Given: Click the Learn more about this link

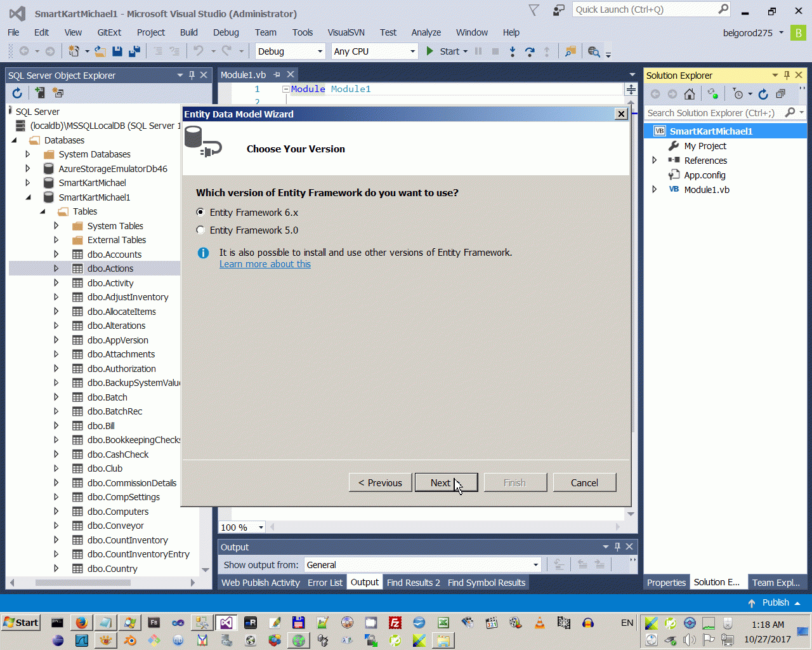Looking at the screenshot, I should pos(265,264).
